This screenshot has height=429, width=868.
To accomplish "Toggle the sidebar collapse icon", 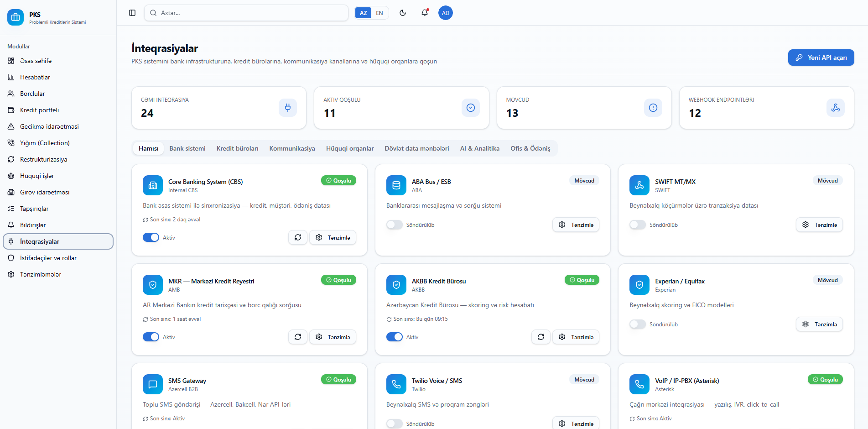I will tap(132, 13).
